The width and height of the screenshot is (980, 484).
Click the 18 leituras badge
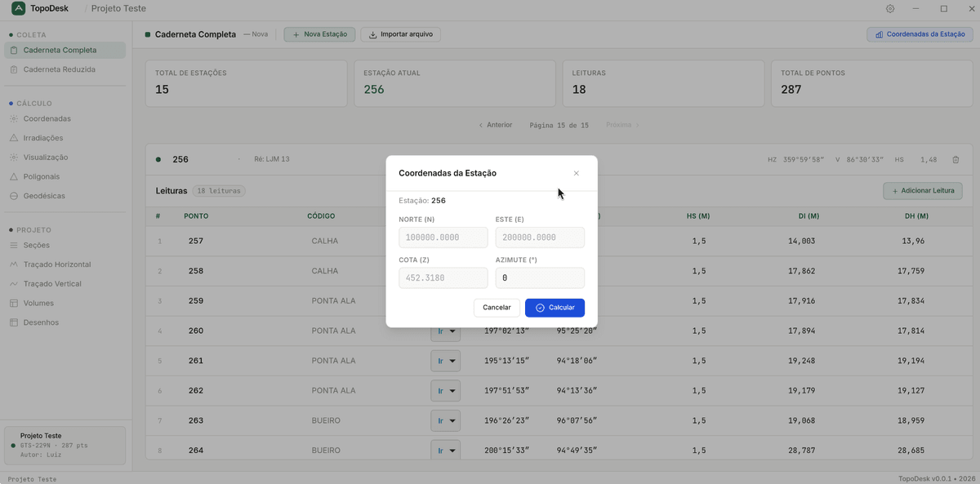[x=219, y=191]
